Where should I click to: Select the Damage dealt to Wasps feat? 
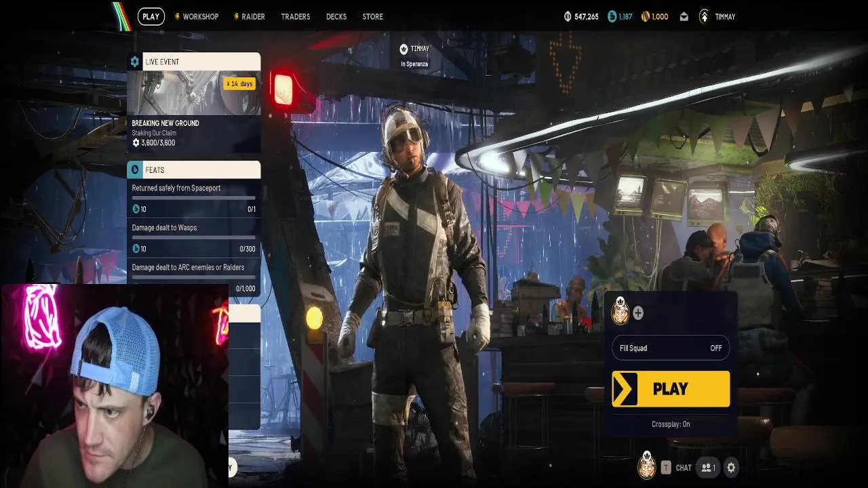[x=164, y=228]
